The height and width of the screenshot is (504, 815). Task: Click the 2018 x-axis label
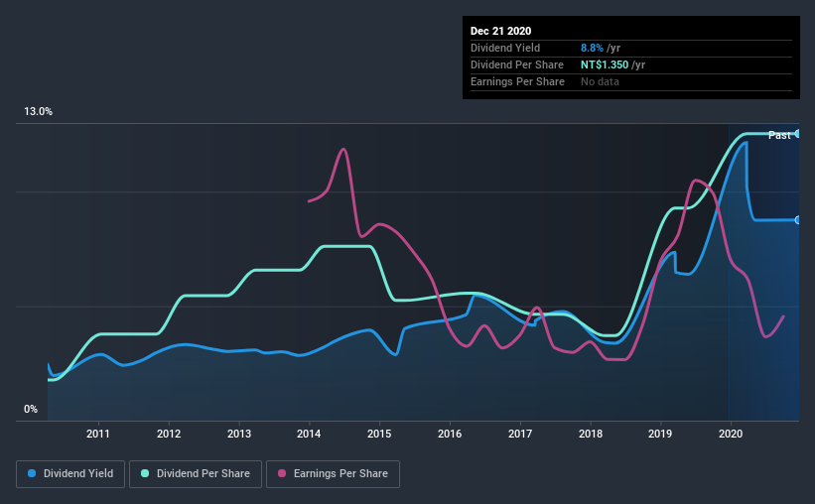tap(591, 434)
